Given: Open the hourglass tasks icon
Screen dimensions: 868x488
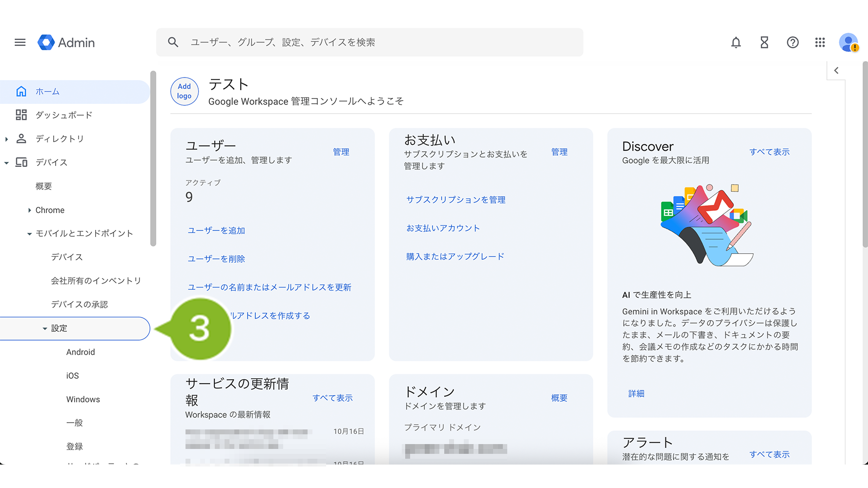Looking at the screenshot, I should [x=764, y=42].
